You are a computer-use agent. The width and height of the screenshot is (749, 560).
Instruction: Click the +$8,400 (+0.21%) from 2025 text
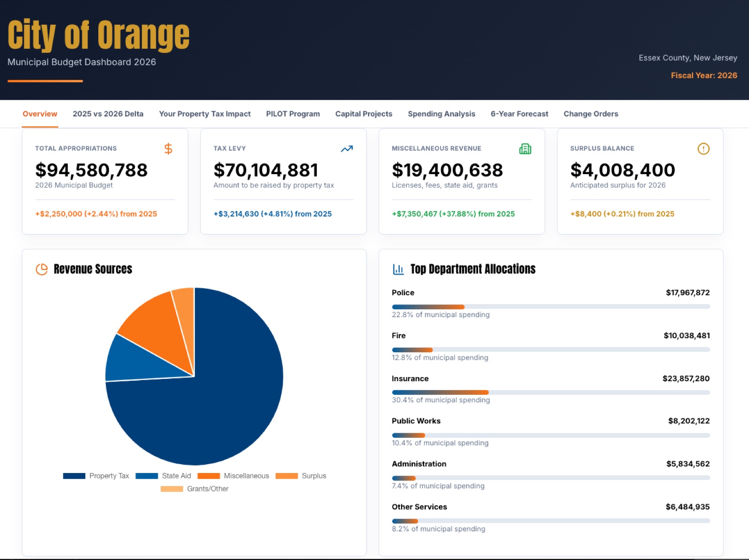622,214
